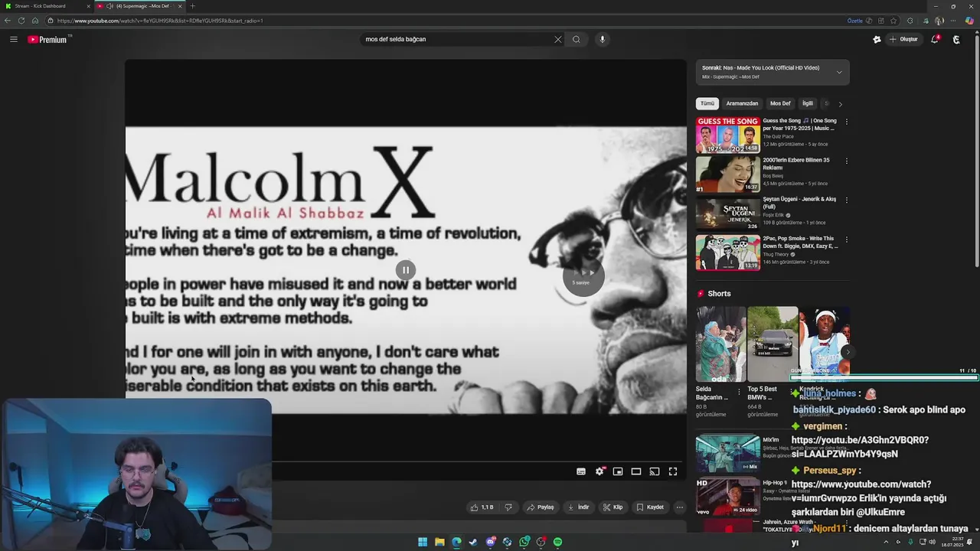Open 2Pac Pop Smoke Write This video

click(x=727, y=253)
